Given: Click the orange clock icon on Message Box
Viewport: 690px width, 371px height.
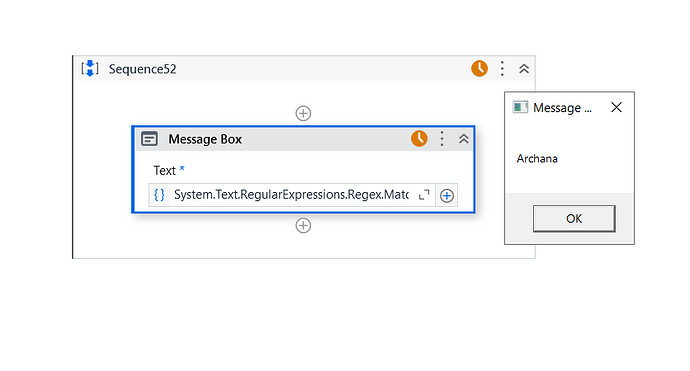Looking at the screenshot, I should tap(419, 139).
